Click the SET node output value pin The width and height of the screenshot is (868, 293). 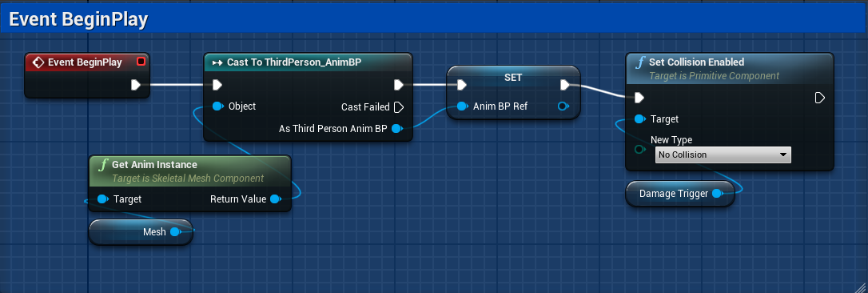pos(563,106)
